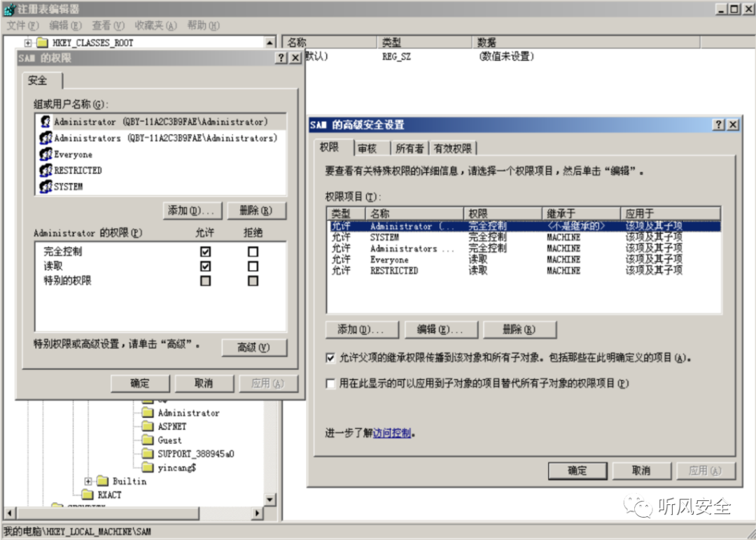Click OK in advanced security dialog
The image size is (756, 540).
[x=577, y=471]
